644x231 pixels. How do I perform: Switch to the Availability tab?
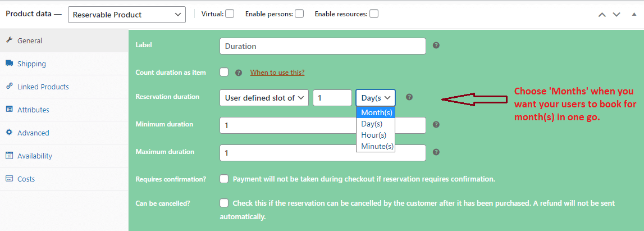tap(35, 156)
